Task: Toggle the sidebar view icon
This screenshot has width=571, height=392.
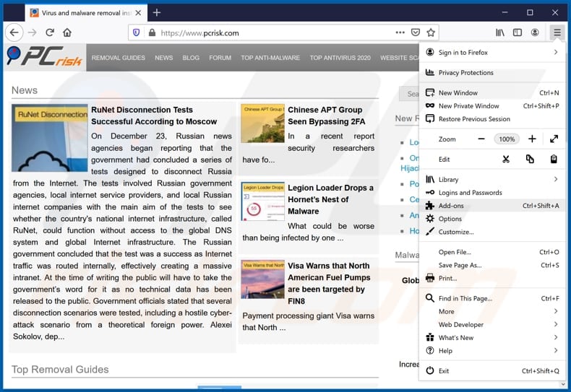Action: click(x=517, y=32)
